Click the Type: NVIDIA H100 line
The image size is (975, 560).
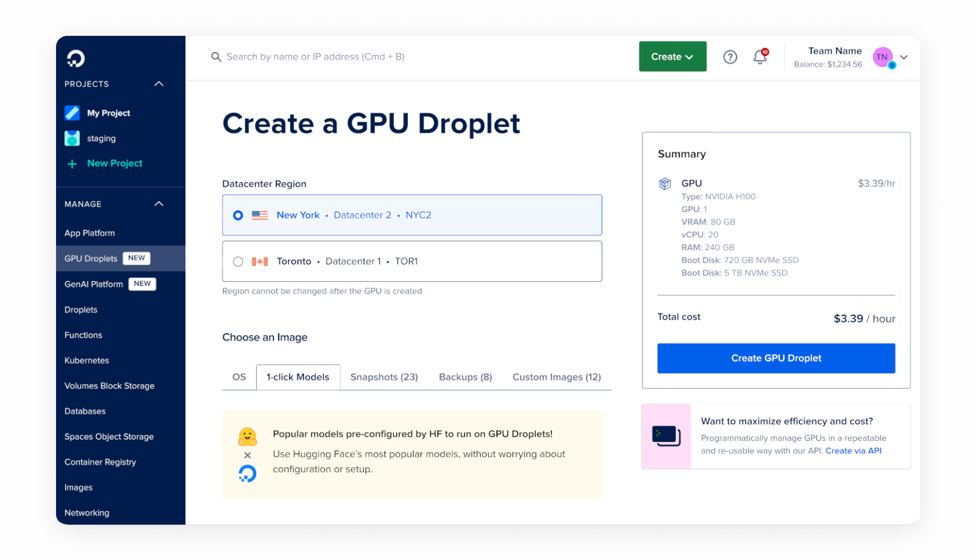pos(718,197)
